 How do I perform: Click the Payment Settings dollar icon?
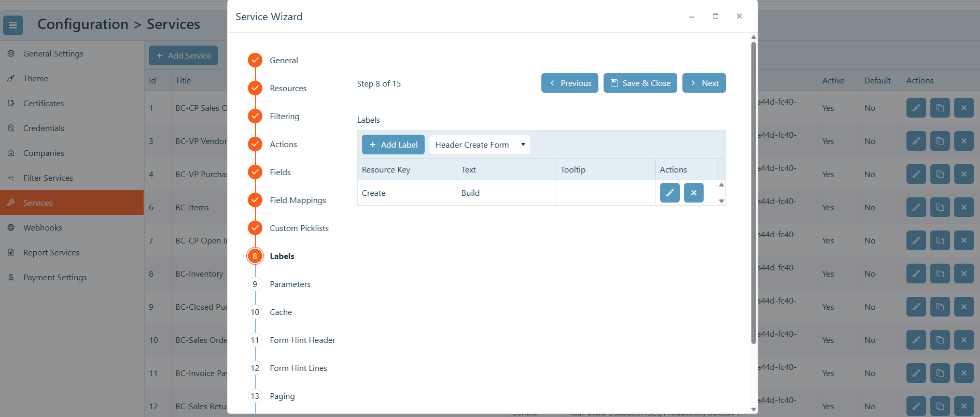[11, 277]
